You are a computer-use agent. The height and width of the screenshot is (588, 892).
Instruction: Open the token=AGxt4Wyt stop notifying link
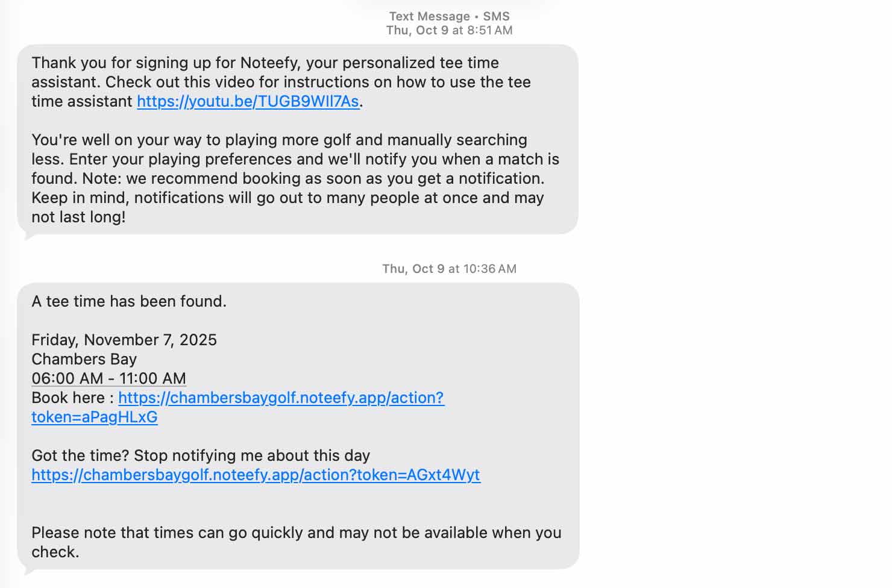point(256,475)
